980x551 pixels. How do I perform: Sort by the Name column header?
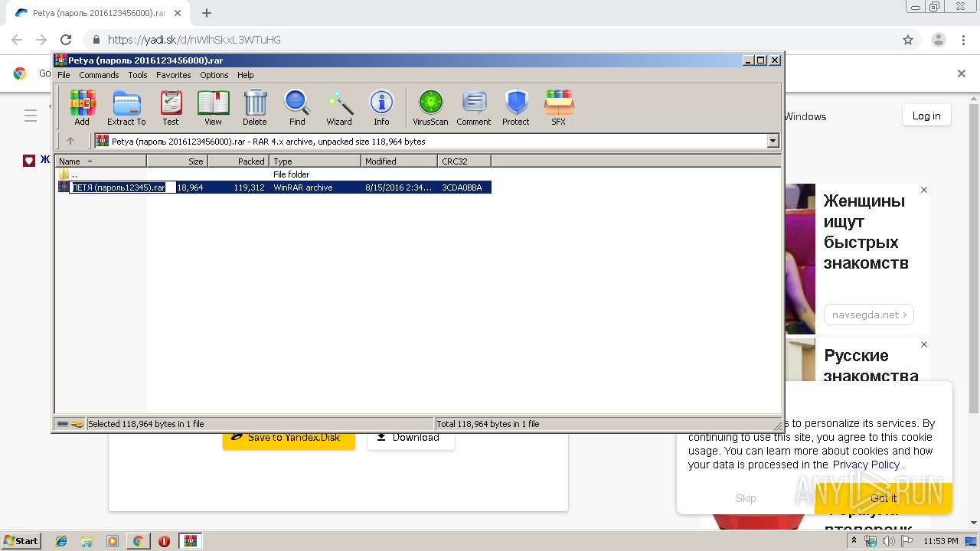(101, 161)
